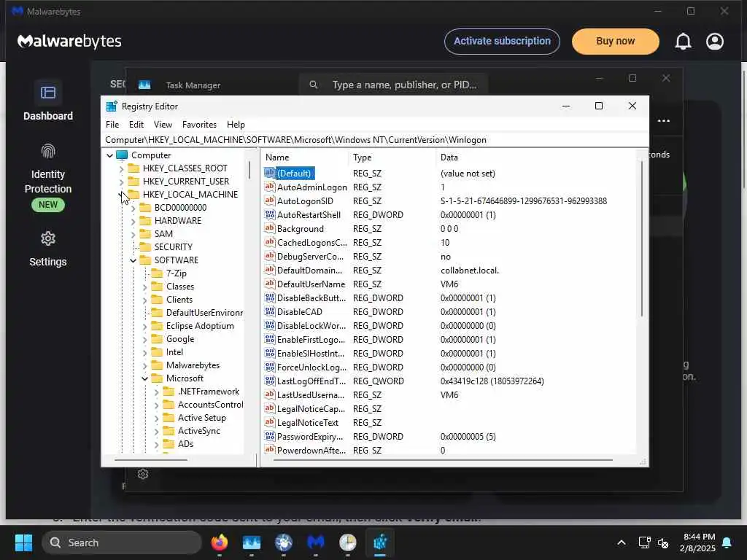
Task: Select the Malwarebytes registry key
Action: (193, 365)
